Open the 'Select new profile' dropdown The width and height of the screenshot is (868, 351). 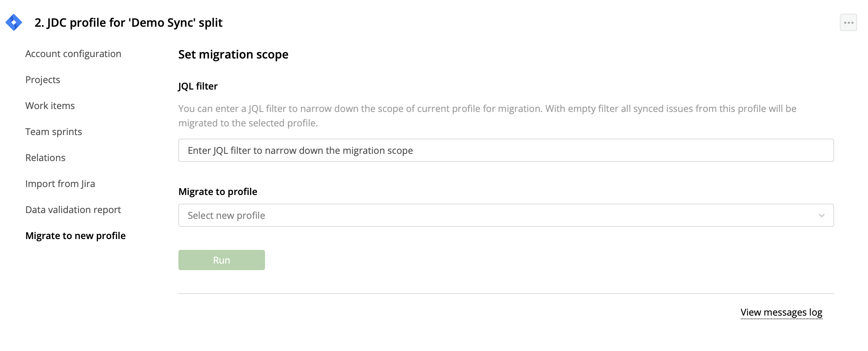505,216
